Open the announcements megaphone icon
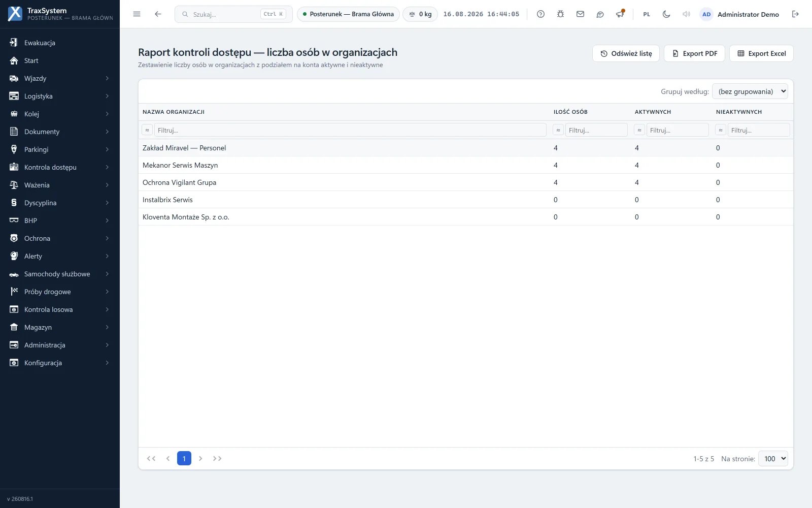Screen dimensions: 812x508 pos(620,14)
